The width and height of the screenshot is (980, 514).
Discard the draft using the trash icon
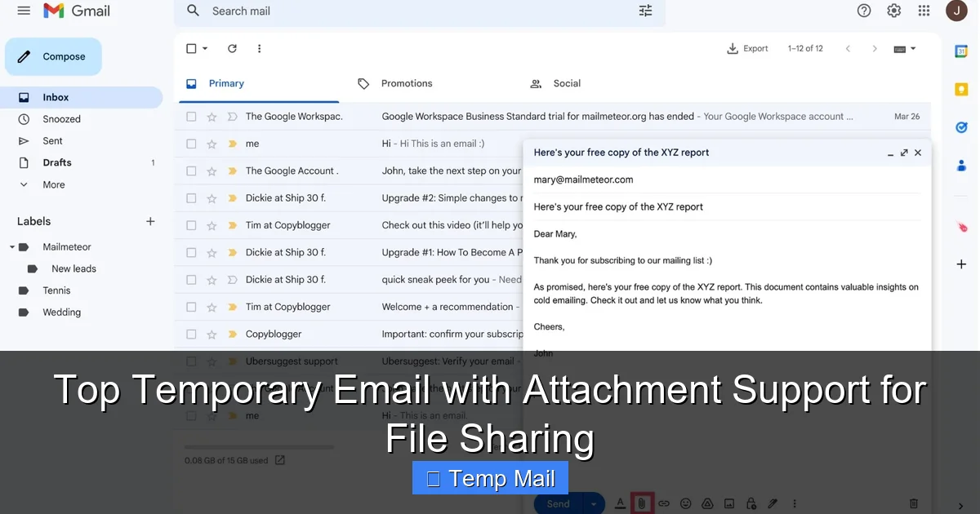pos(912,503)
